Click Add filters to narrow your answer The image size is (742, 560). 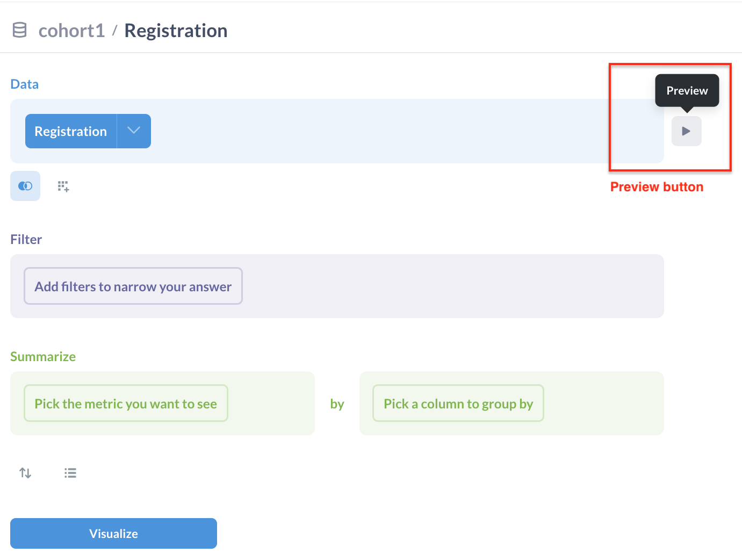point(133,286)
